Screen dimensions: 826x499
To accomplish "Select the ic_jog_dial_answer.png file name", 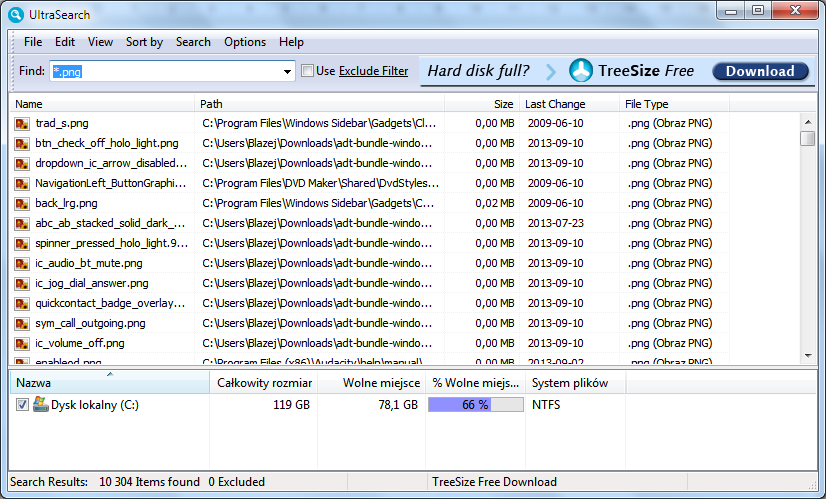I will [x=92, y=283].
